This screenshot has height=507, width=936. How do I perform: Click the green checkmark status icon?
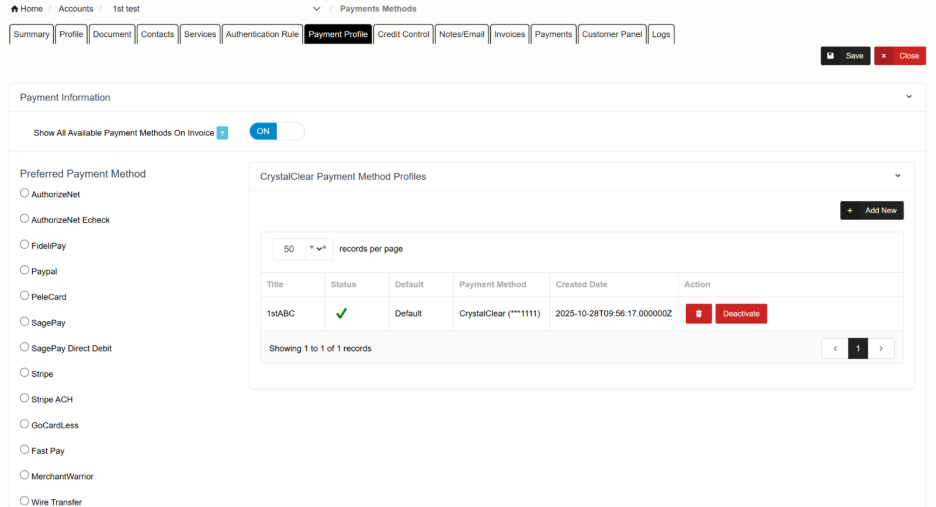(x=341, y=314)
